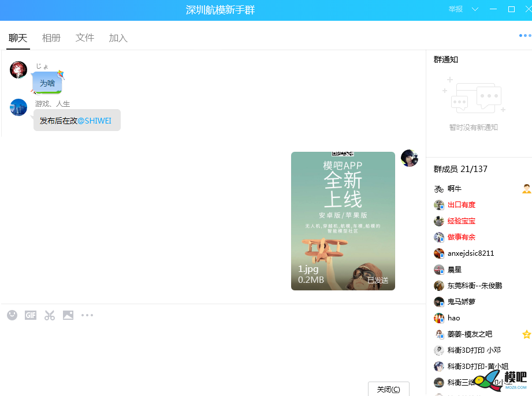The width and height of the screenshot is (532, 396).
Task: Select member 做事有余
Action: coord(462,237)
